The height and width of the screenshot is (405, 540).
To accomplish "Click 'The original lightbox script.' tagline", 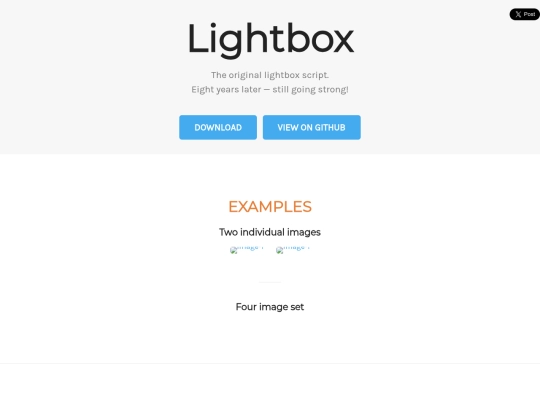I will 270,75.
